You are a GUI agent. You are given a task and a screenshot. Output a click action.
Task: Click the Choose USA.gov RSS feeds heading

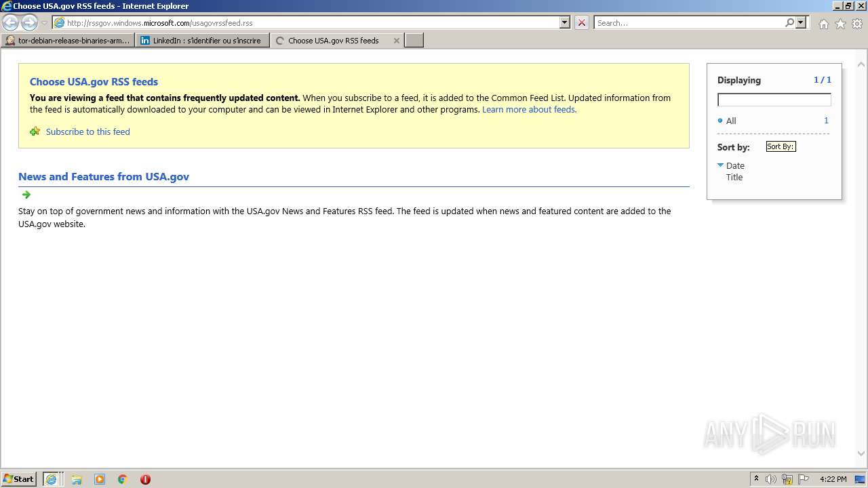[x=94, y=81]
